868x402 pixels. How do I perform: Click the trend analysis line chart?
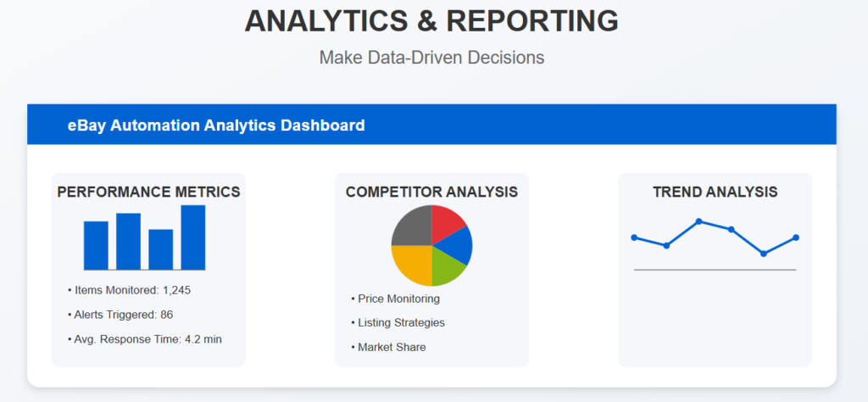[x=715, y=240]
